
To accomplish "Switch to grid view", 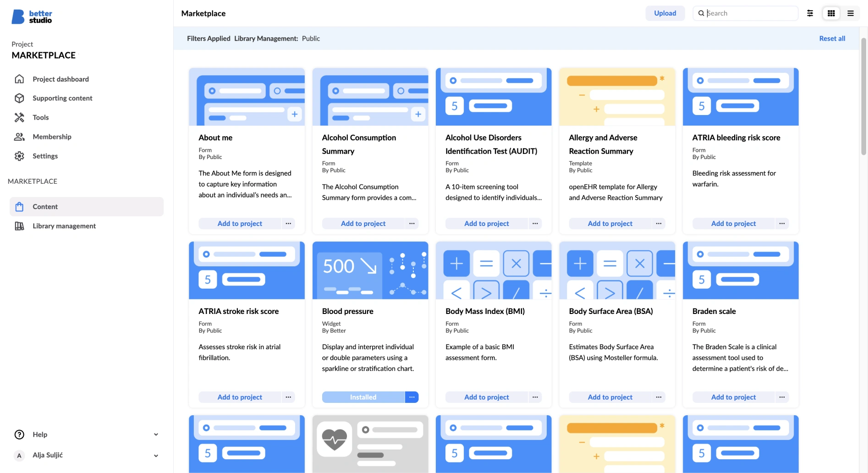I will 830,13.
